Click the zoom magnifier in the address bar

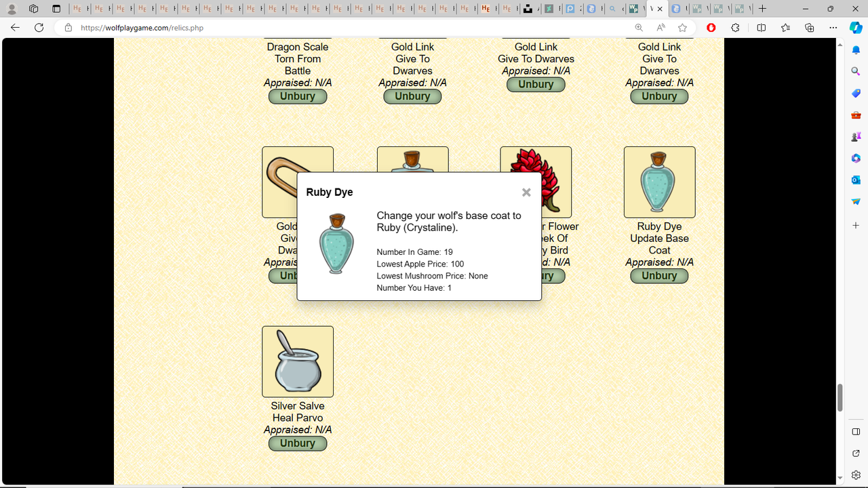tap(637, 28)
